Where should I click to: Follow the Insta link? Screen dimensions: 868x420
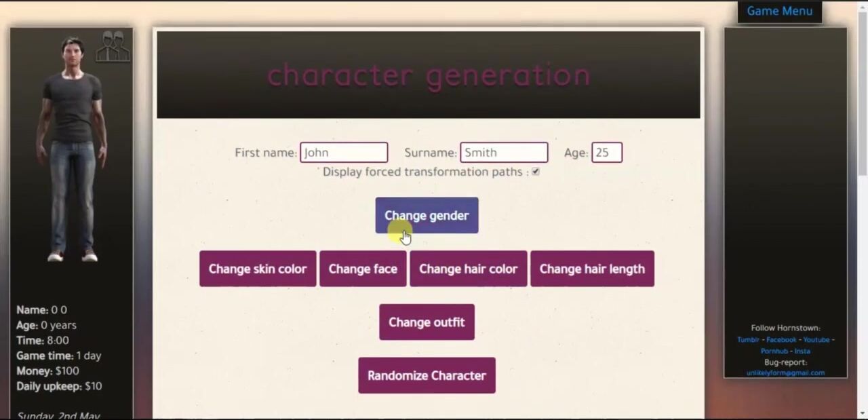tap(802, 351)
